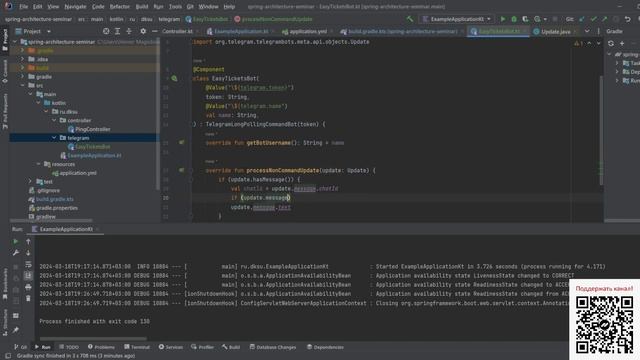Image resolution: width=640 pixels, height=360 pixels.
Task: Toggle the Project sidebar tool window
Action: click(x=5, y=39)
